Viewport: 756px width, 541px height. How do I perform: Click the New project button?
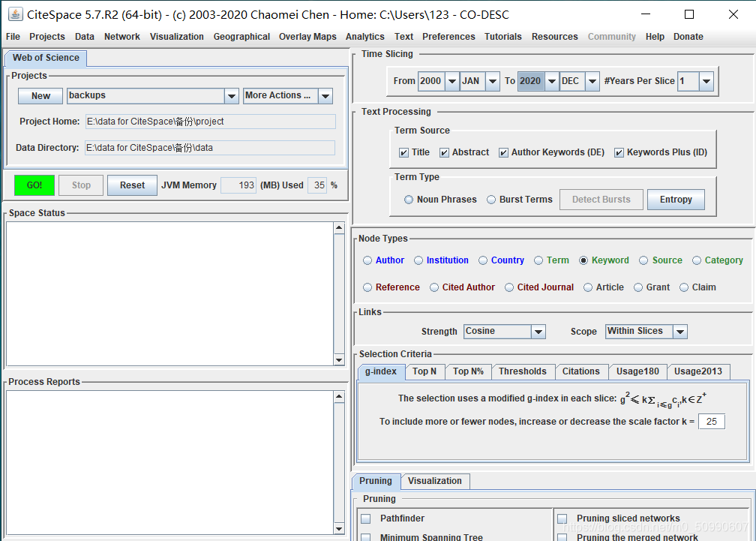tap(40, 96)
